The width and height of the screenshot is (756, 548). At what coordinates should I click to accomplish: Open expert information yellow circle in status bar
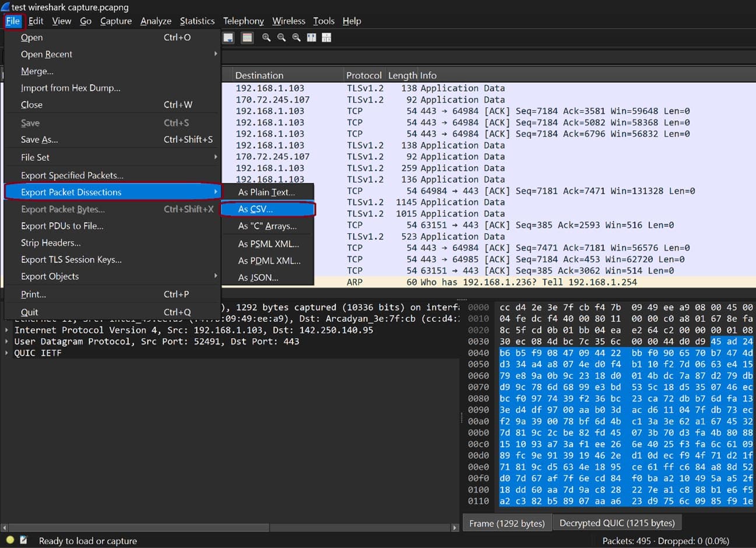pos(10,540)
